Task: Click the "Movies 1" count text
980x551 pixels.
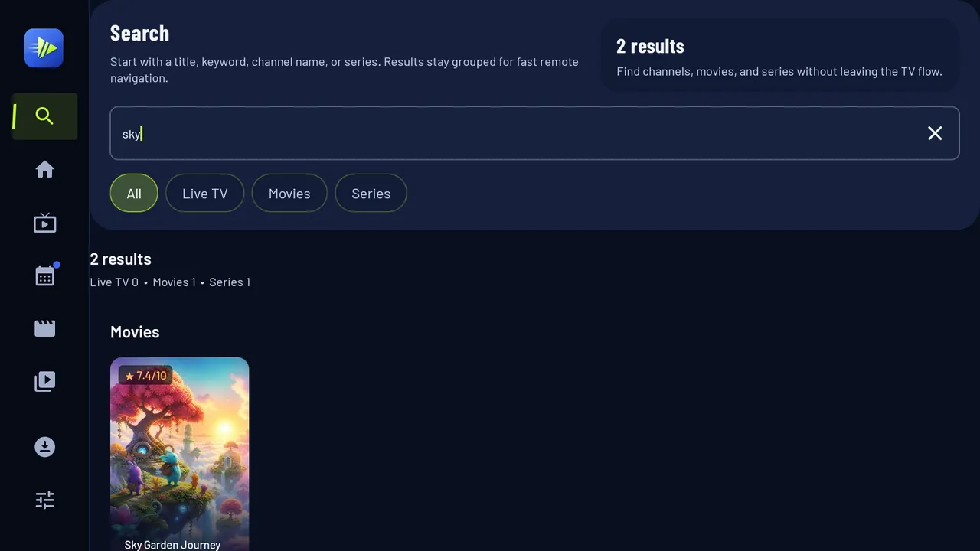Action: tap(174, 282)
